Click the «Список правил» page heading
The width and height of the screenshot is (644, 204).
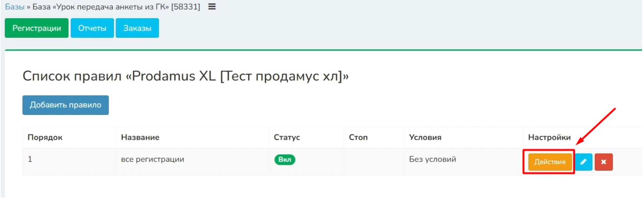coord(185,76)
